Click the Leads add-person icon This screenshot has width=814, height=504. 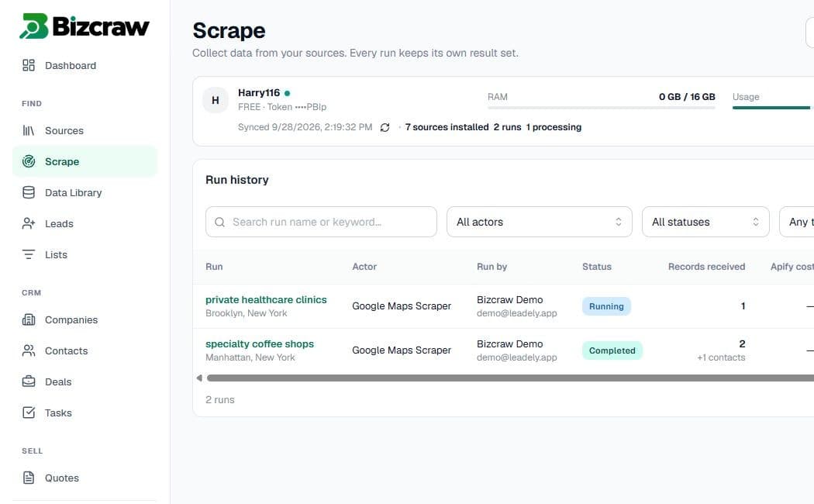coord(29,224)
